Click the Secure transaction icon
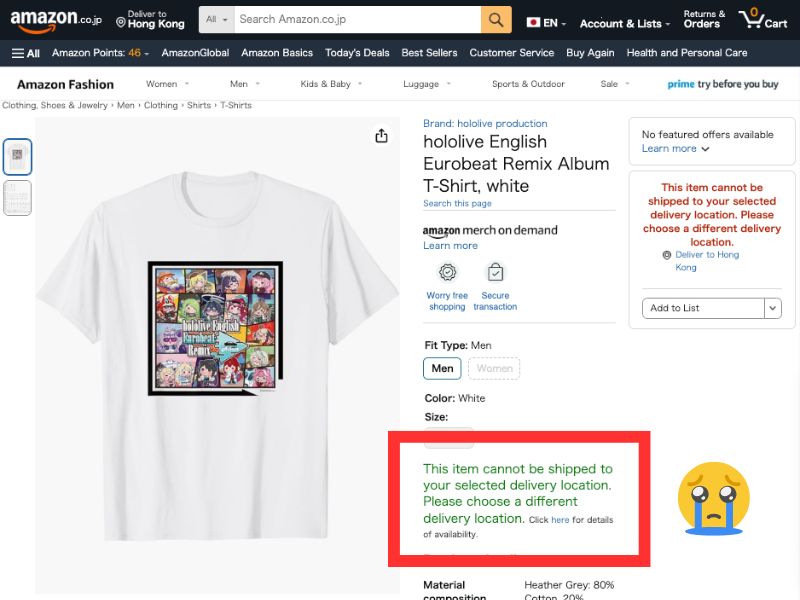Screen dimensions: 800x600 pyautogui.click(x=495, y=272)
